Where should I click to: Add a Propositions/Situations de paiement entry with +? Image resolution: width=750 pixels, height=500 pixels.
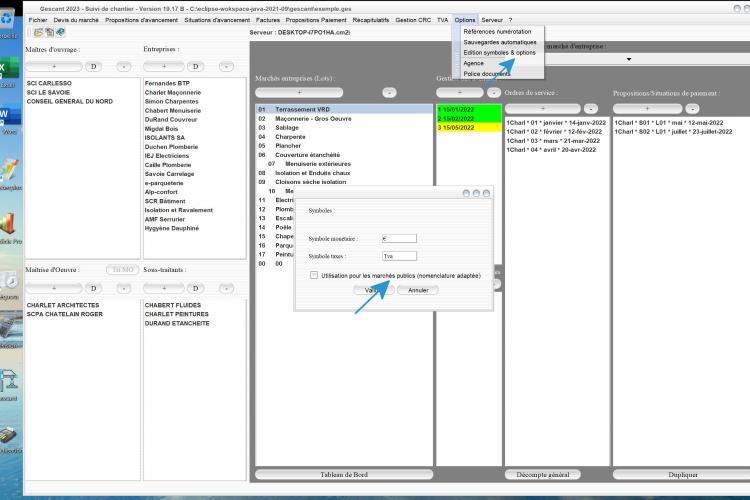click(647, 109)
